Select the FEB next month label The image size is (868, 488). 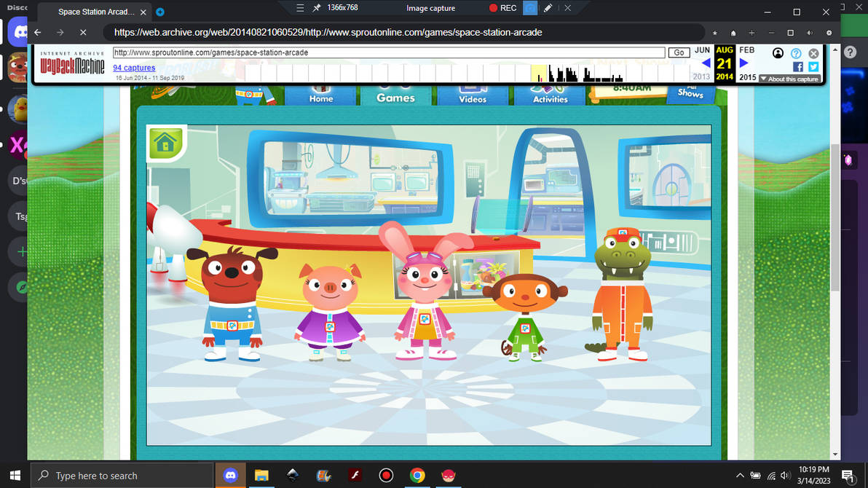[747, 50]
